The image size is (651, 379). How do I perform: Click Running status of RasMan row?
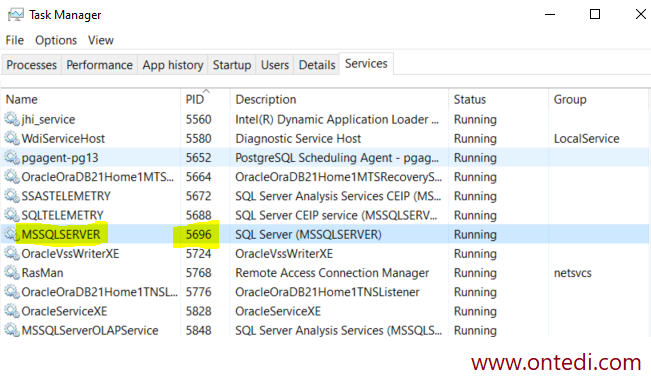click(475, 273)
